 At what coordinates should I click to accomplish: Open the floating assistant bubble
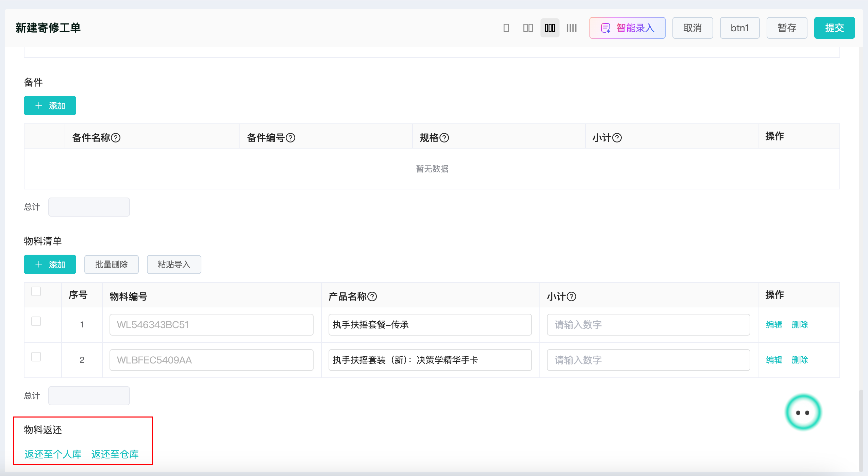tap(803, 412)
